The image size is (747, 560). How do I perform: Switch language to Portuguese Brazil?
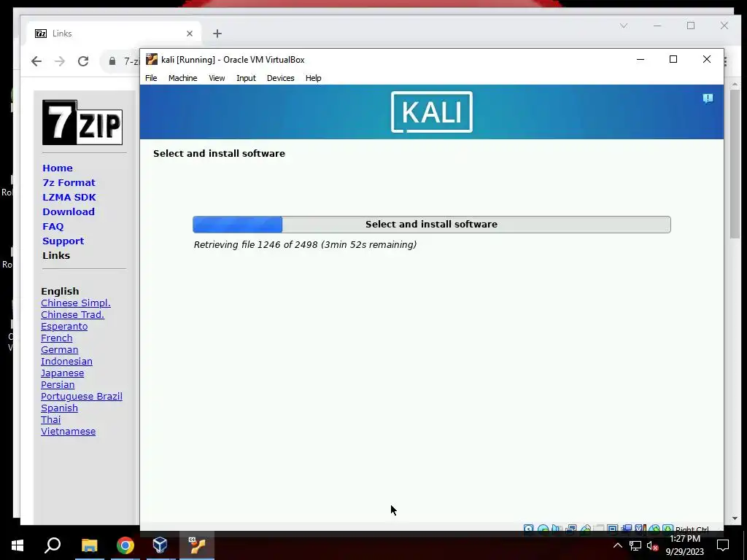82,396
